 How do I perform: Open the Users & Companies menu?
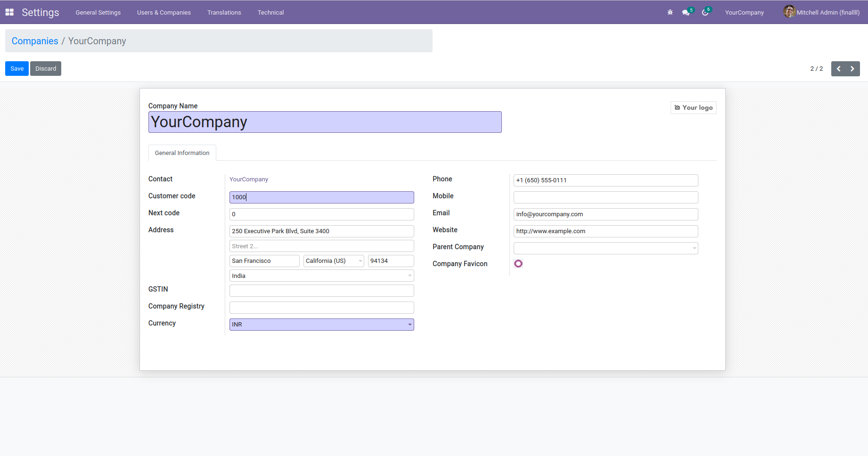point(164,13)
